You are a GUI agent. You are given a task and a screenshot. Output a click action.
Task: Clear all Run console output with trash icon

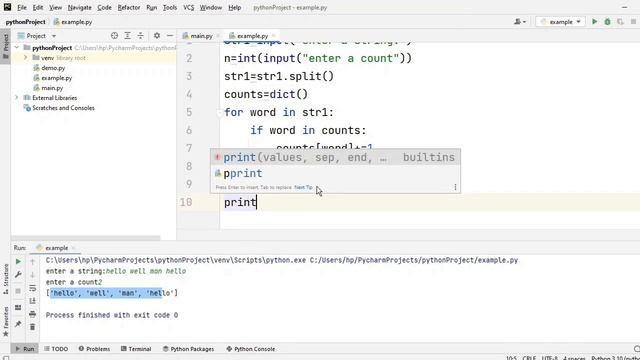pos(33,327)
